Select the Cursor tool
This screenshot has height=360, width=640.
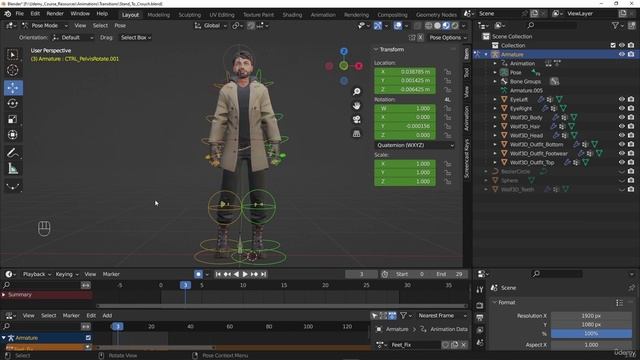tap(13, 71)
